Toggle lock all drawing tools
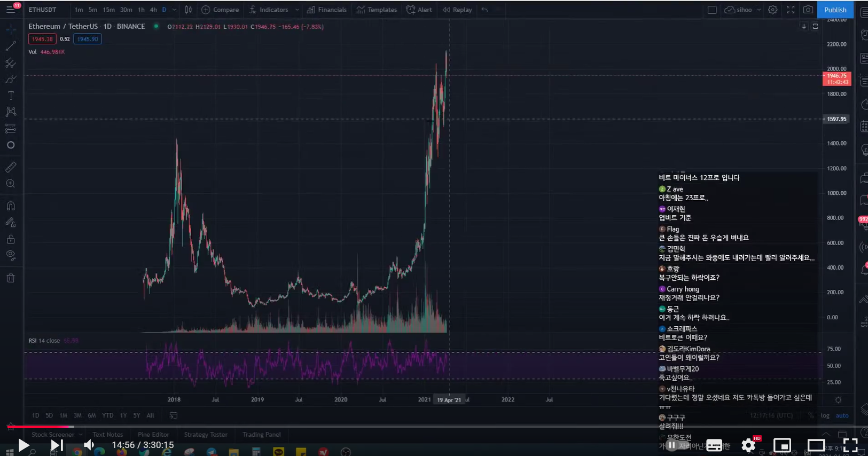Image resolution: width=868 pixels, height=456 pixels. pyautogui.click(x=11, y=239)
